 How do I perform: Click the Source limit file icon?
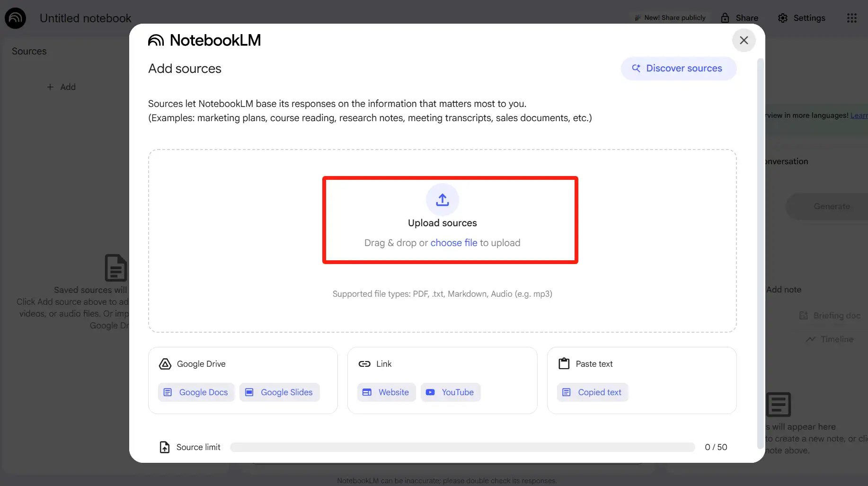pyautogui.click(x=165, y=447)
